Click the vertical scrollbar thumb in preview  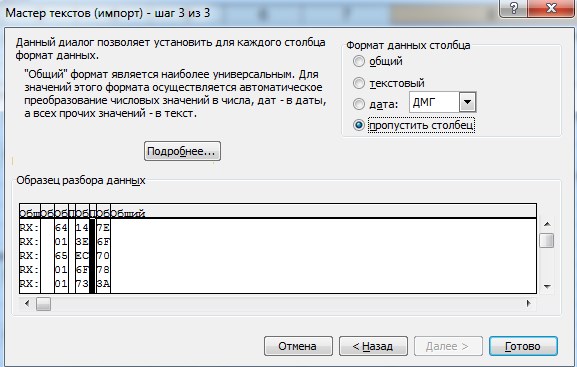tap(546, 241)
